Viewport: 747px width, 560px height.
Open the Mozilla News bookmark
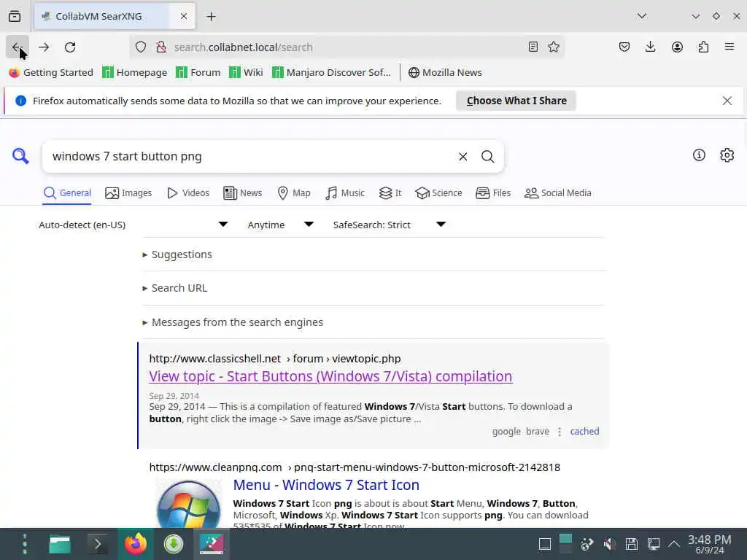[x=445, y=72]
